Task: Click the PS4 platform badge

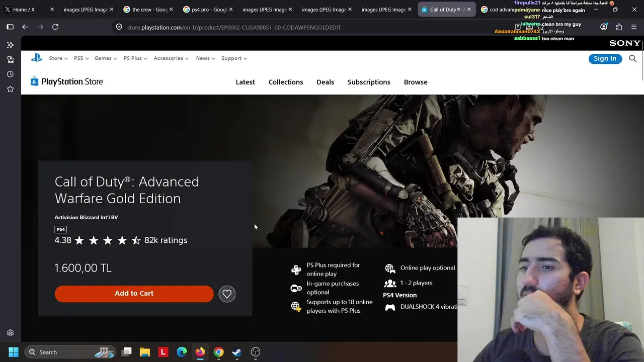Action: pyautogui.click(x=60, y=229)
